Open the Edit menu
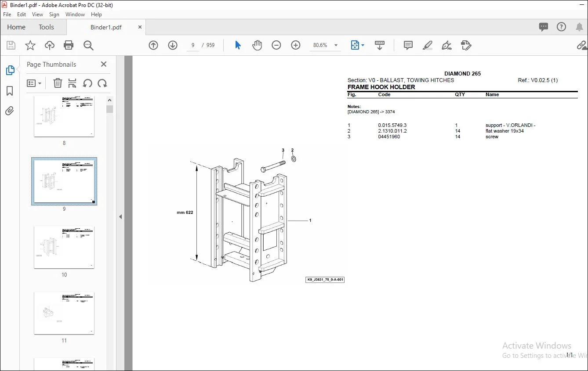588x371 pixels. point(22,14)
